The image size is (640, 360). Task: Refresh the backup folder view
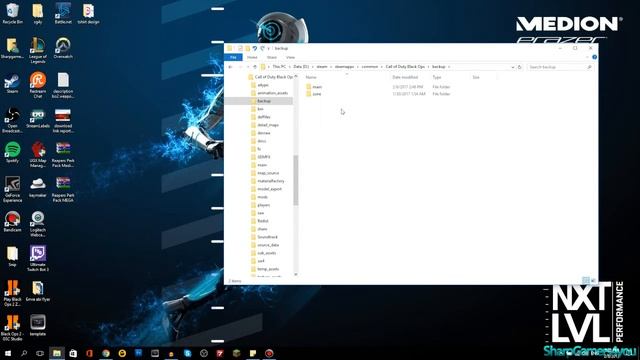(520, 67)
